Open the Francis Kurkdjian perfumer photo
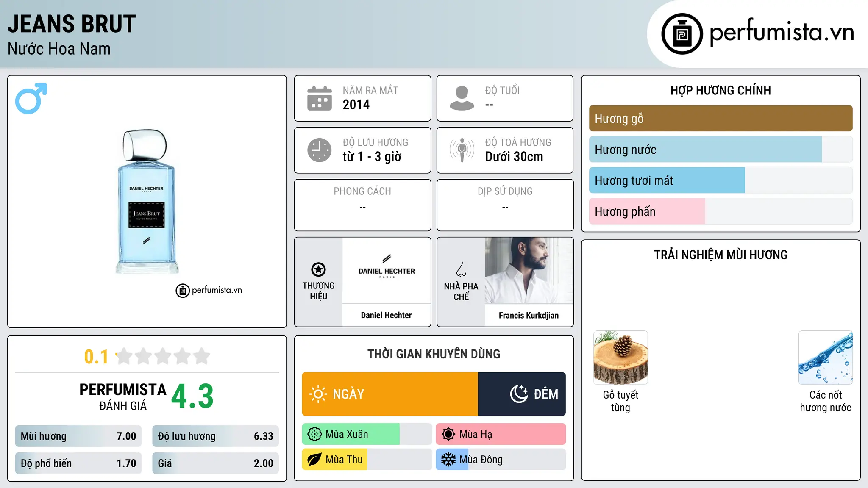This screenshot has width=868, height=488. click(x=529, y=270)
